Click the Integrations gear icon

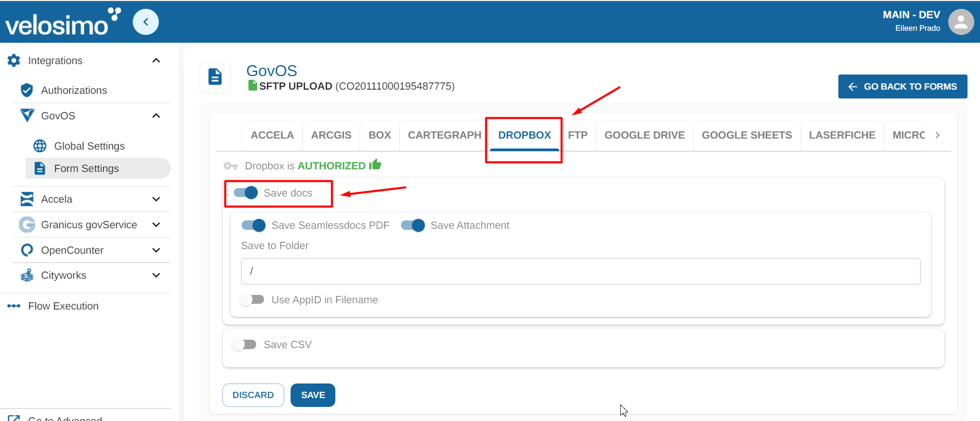[14, 60]
